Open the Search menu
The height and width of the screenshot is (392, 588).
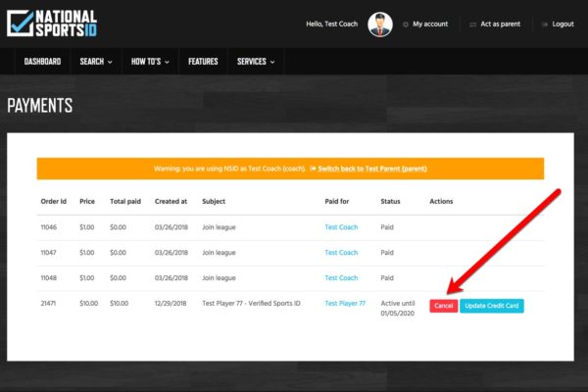pyautogui.click(x=96, y=62)
